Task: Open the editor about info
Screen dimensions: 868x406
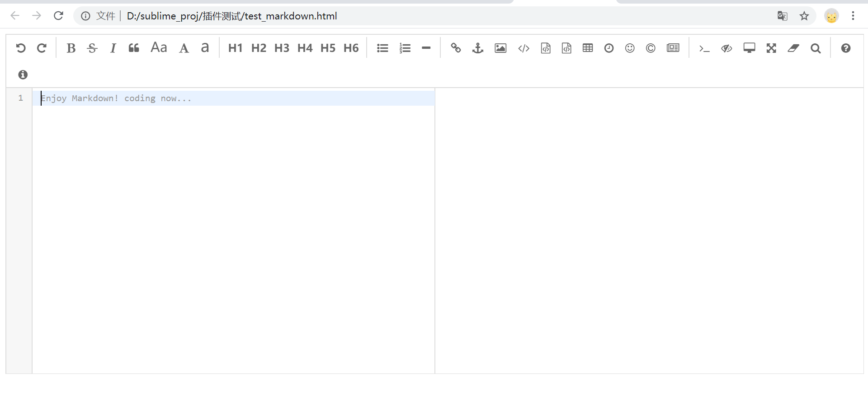Action: 23,75
